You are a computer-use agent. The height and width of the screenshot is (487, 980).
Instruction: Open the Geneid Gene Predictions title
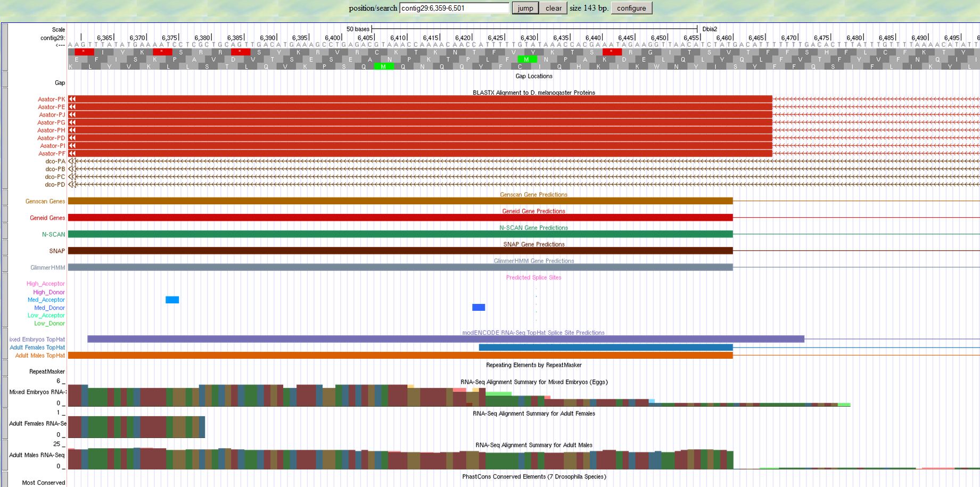[x=534, y=211]
